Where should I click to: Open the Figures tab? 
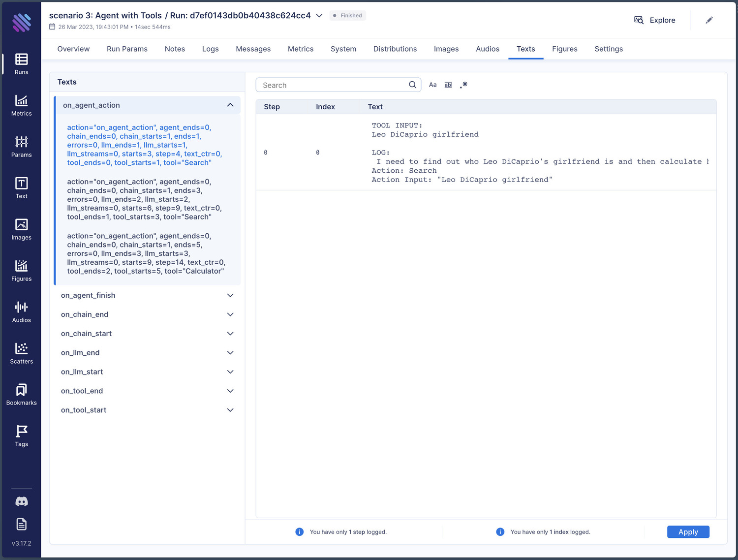pos(565,49)
